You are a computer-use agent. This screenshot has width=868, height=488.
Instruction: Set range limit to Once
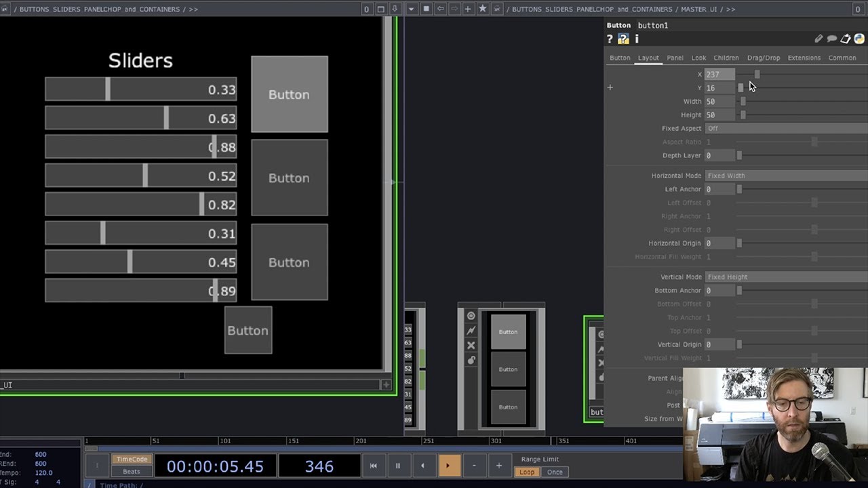point(555,472)
